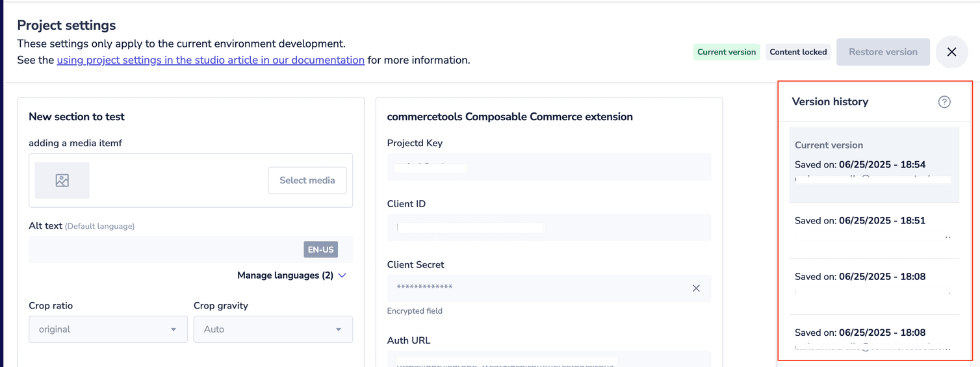Click the Select media button
This screenshot has width=980, height=367.
pyautogui.click(x=307, y=181)
